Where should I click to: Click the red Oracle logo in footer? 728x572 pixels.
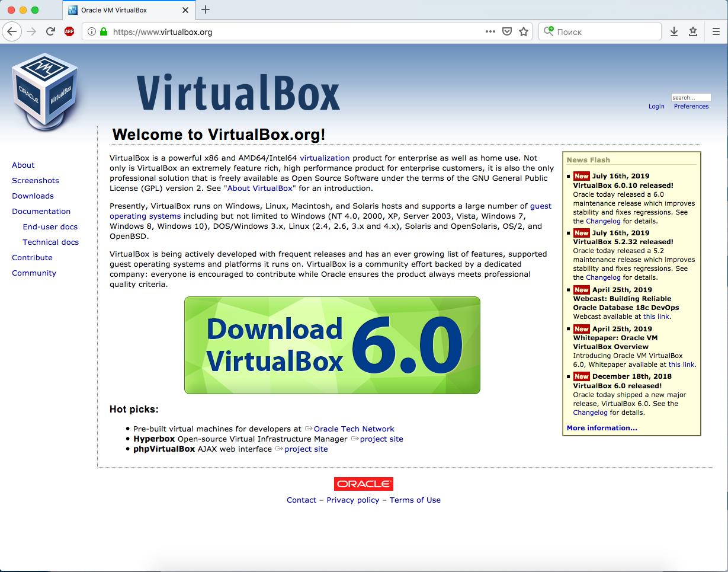tap(364, 484)
